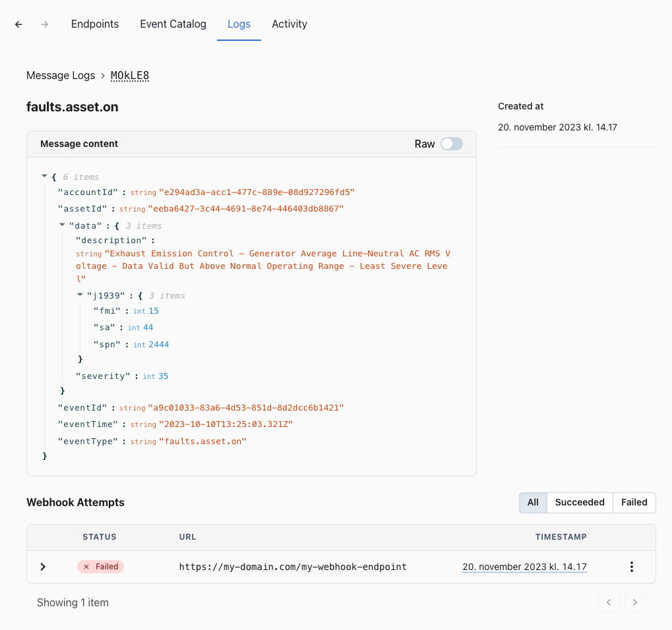Filter webhook attempts by Failed

634,502
